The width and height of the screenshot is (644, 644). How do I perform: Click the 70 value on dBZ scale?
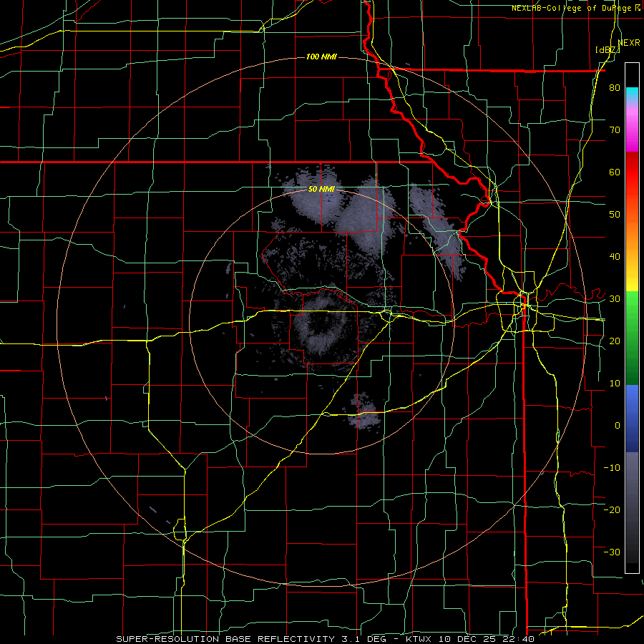pos(615,130)
